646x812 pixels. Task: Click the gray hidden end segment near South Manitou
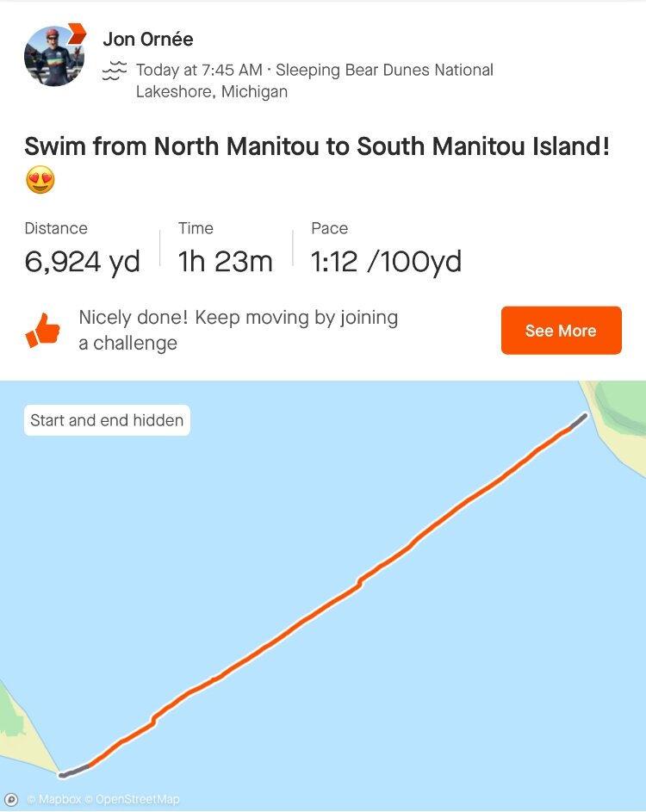74,770
